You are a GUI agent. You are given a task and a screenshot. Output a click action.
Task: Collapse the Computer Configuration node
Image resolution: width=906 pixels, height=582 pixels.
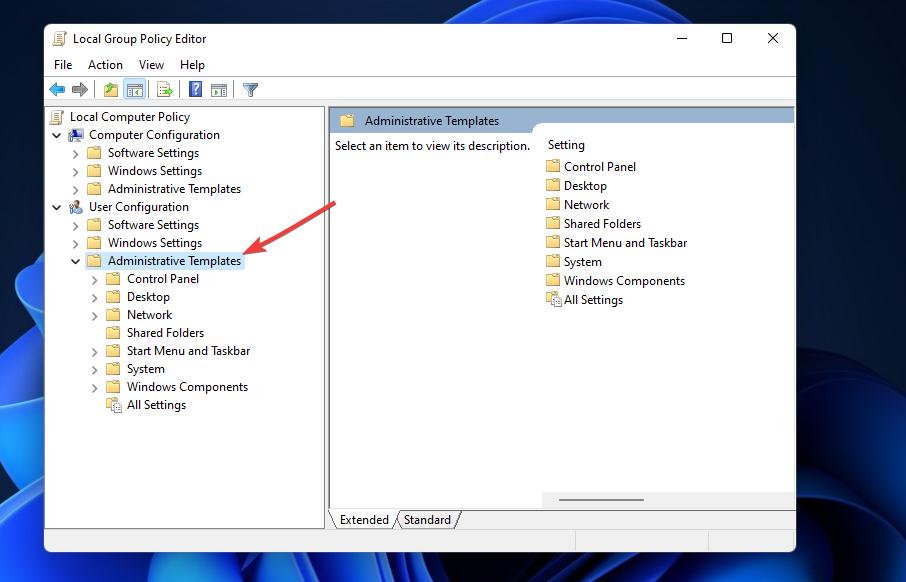pos(57,135)
